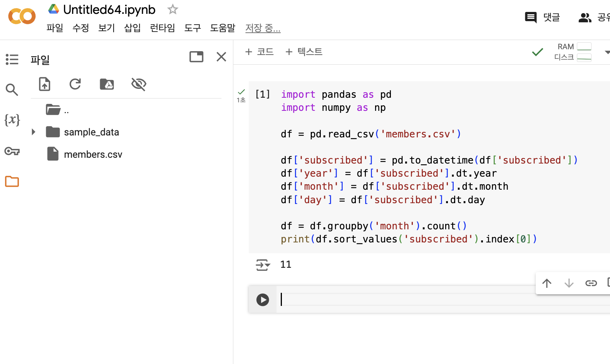Click the print(df.sort_values...) line
This screenshot has height=364, width=610.
(x=409, y=239)
